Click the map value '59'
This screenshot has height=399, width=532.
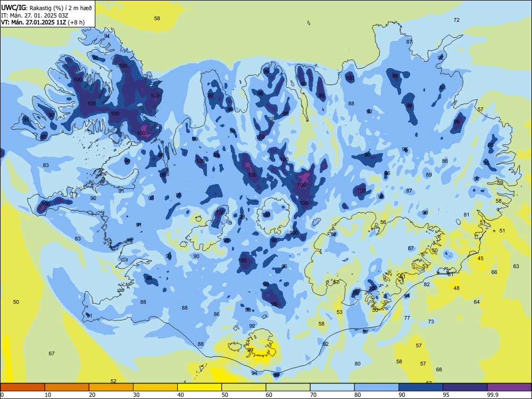[x=500, y=183]
